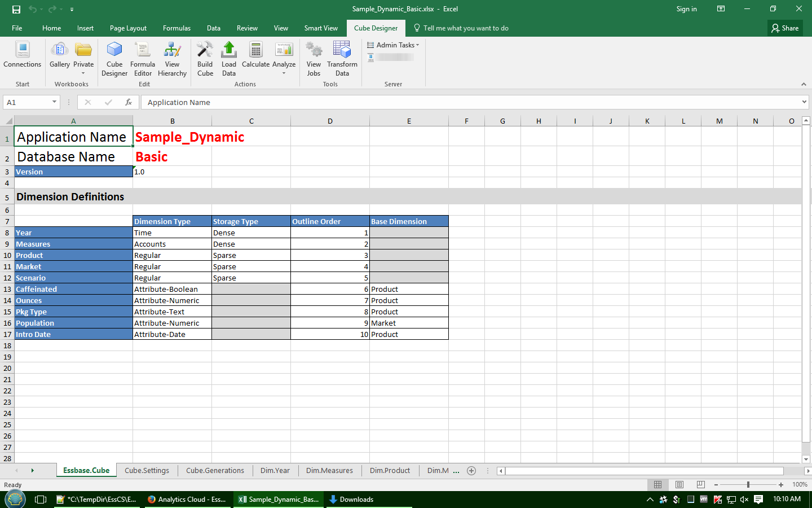Open the Data ribbon tab
The image size is (812, 508).
(x=214, y=28)
